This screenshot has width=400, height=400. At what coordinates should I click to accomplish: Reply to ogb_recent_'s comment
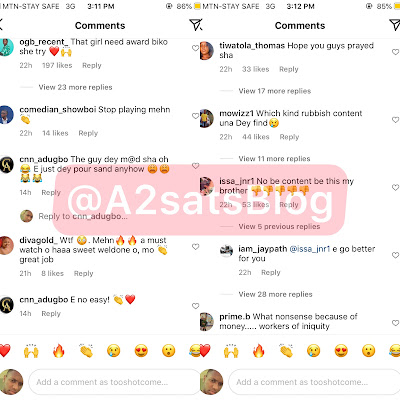[92, 65]
